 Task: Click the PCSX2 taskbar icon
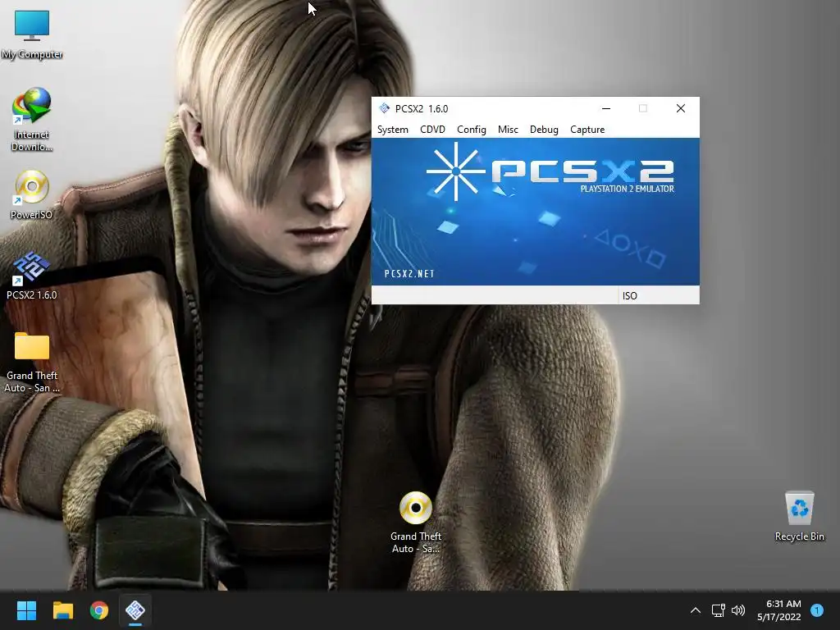pyautogui.click(x=135, y=610)
